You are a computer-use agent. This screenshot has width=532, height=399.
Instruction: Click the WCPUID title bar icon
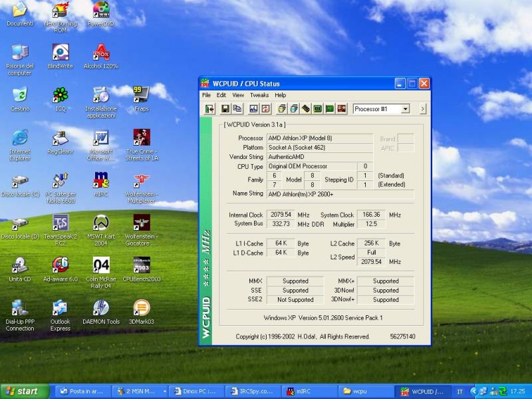(205, 84)
